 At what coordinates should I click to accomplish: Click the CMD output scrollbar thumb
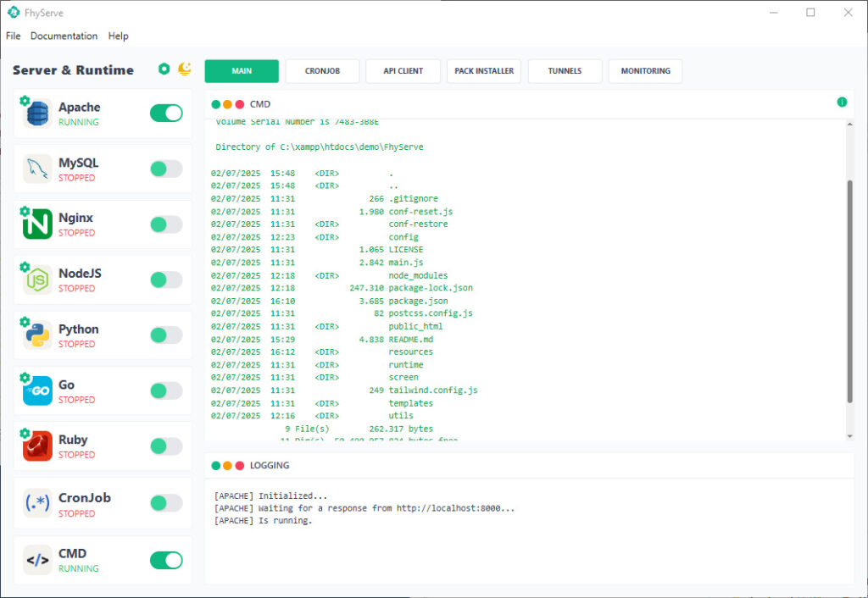849,291
